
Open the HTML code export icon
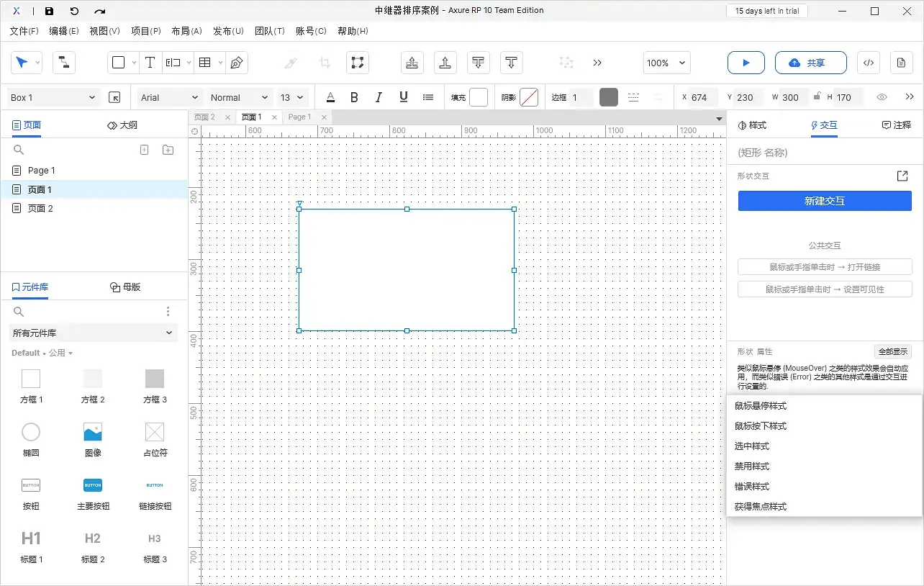pos(868,63)
